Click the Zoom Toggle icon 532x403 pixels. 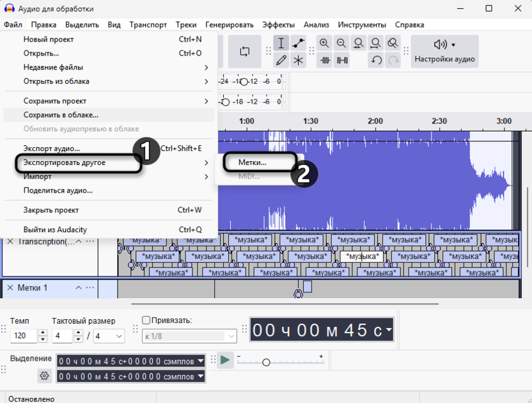(x=393, y=43)
